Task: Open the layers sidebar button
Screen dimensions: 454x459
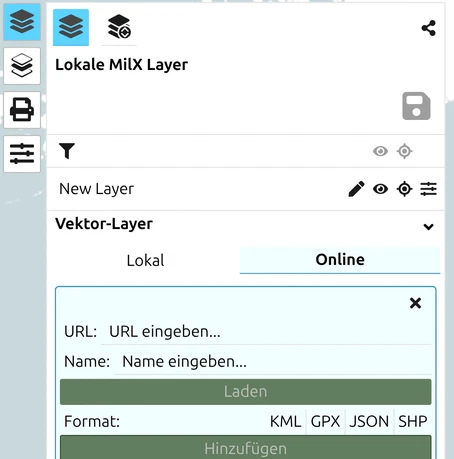Action: 22,22
